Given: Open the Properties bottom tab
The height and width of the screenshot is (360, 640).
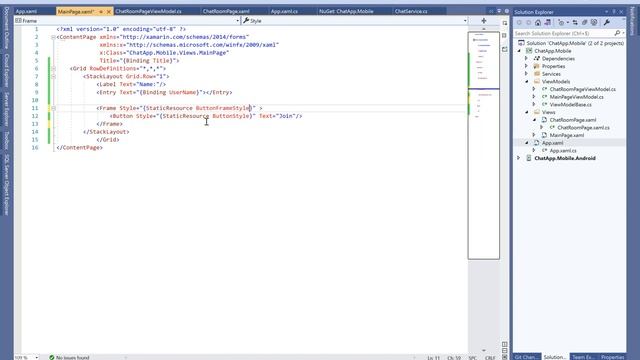Looking at the screenshot, I should point(612,357).
